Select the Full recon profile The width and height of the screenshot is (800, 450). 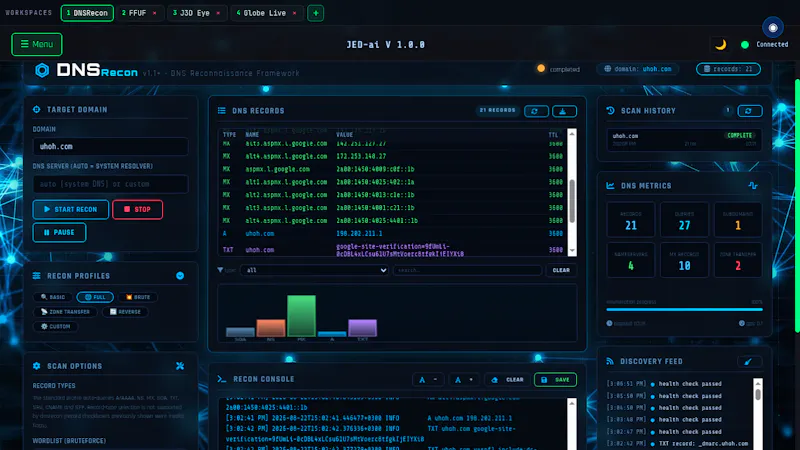(x=95, y=297)
